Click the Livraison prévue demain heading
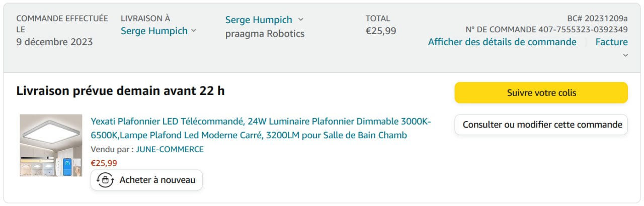Viewport: 644px width, 206px height. click(x=120, y=91)
